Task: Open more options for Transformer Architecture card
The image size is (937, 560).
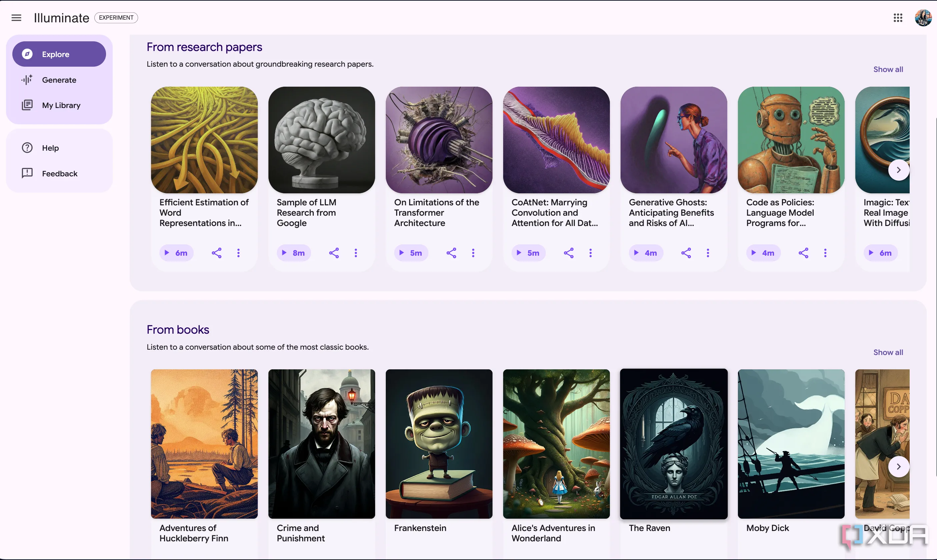Action: coord(473,253)
